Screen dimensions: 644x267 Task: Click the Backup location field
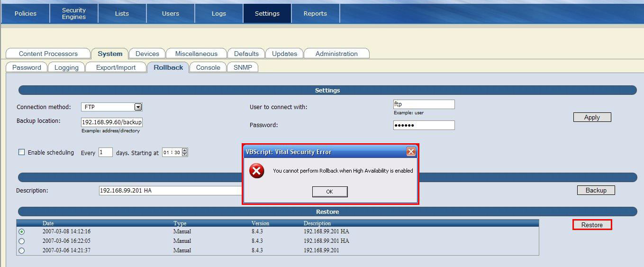[112, 122]
